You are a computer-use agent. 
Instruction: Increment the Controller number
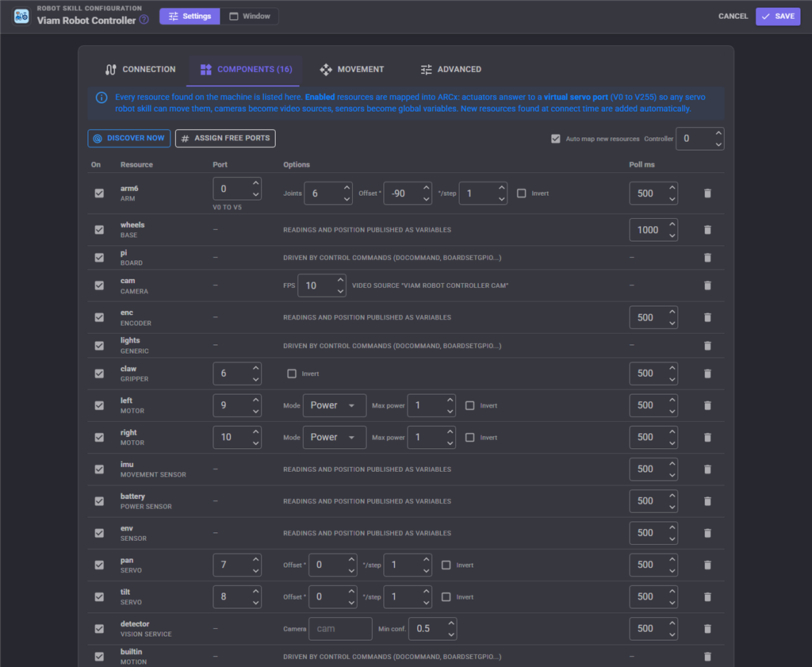coord(718,133)
